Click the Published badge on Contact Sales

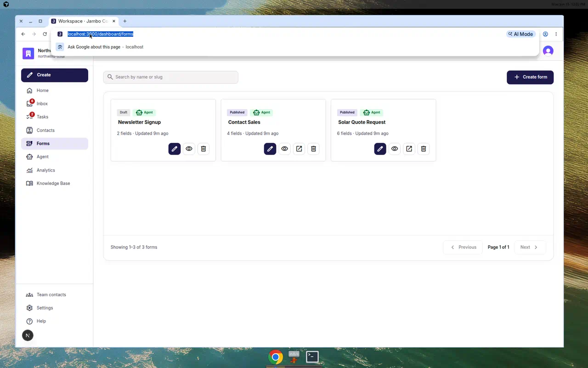click(237, 112)
